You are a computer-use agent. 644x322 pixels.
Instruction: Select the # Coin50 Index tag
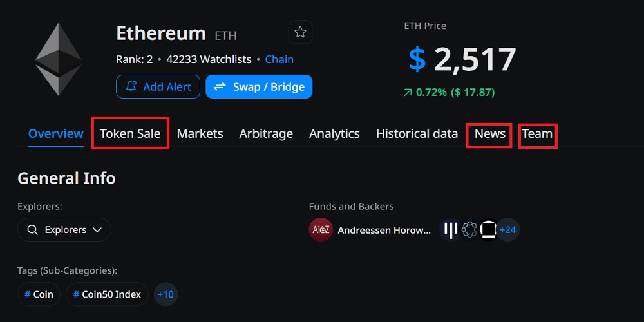point(107,294)
